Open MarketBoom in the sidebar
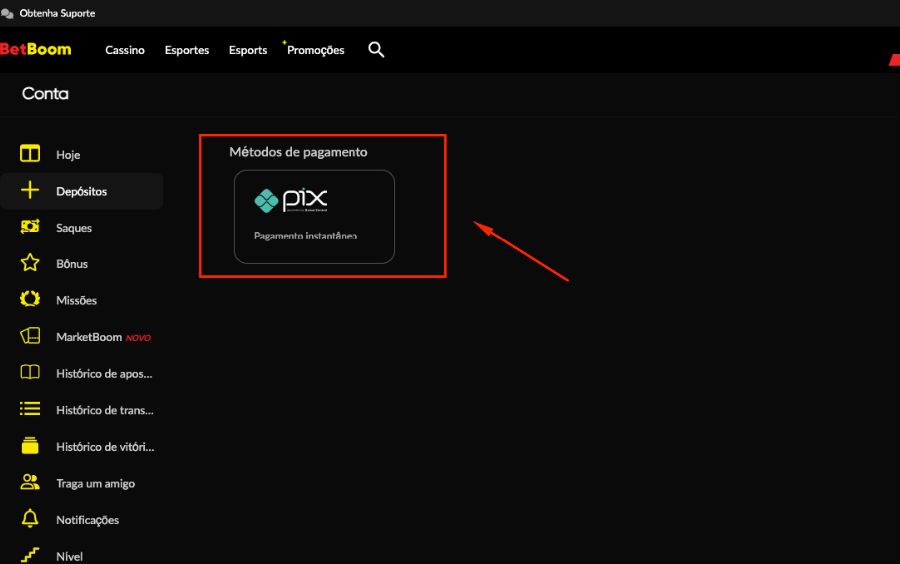The image size is (900, 564). click(89, 337)
